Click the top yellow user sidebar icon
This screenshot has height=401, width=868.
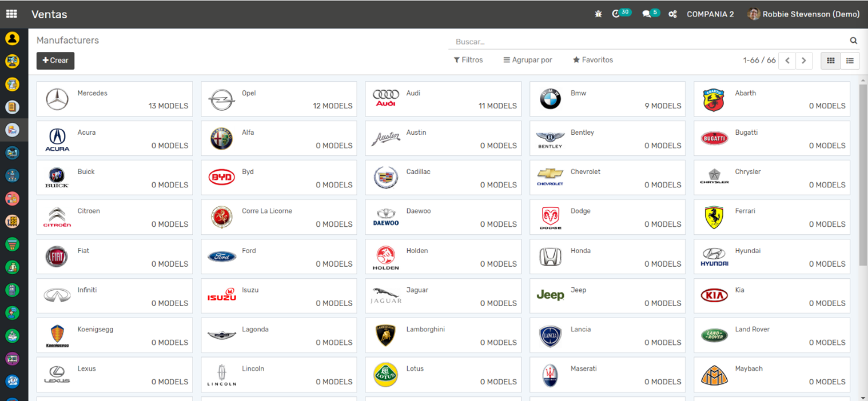[12, 38]
